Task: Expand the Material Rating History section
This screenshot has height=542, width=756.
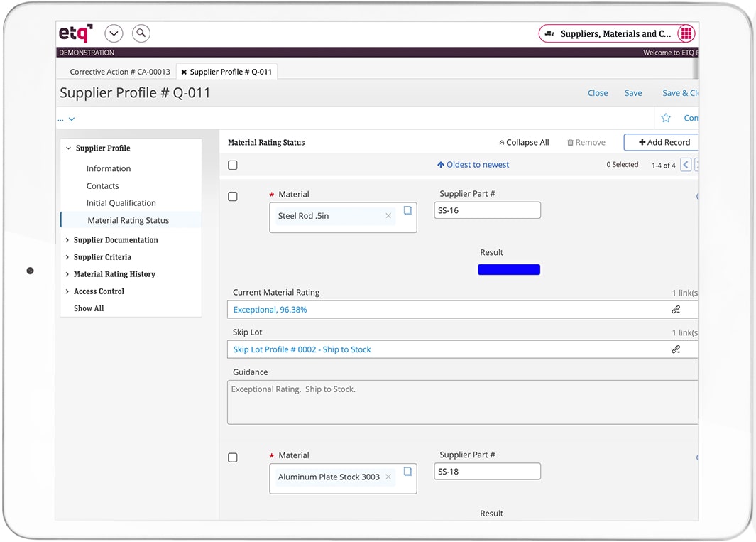Action: tap(67, 274)
